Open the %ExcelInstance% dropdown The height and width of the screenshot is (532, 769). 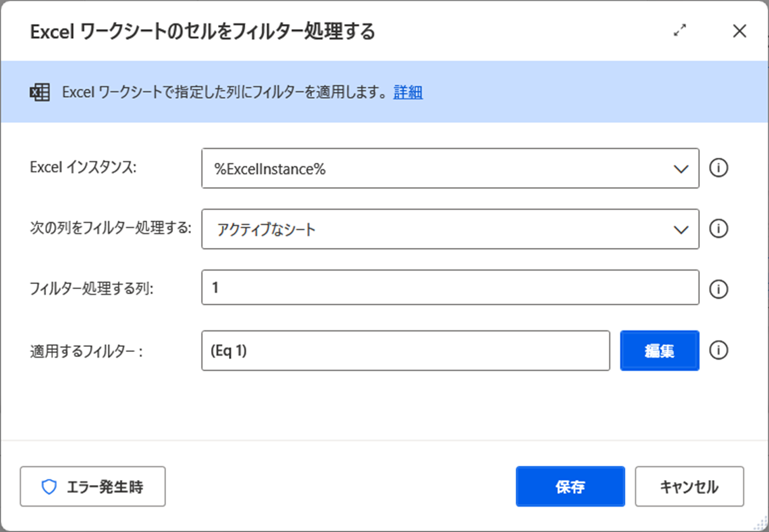coord(450,168)
